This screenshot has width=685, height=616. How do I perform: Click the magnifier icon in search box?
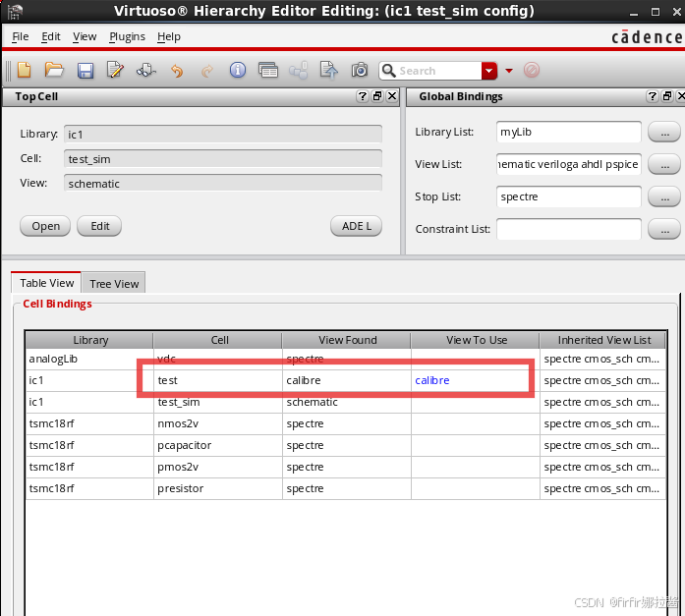coord(388,71)
